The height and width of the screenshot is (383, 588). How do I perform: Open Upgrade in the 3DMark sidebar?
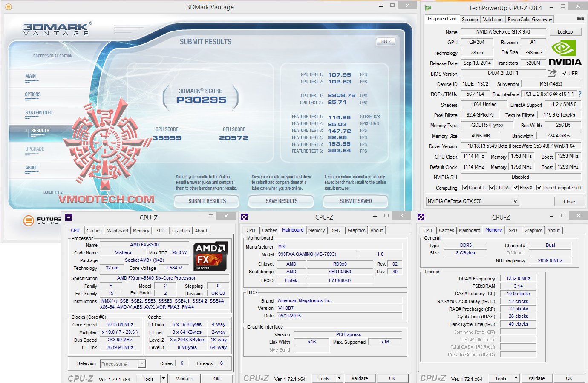point(35,149)
